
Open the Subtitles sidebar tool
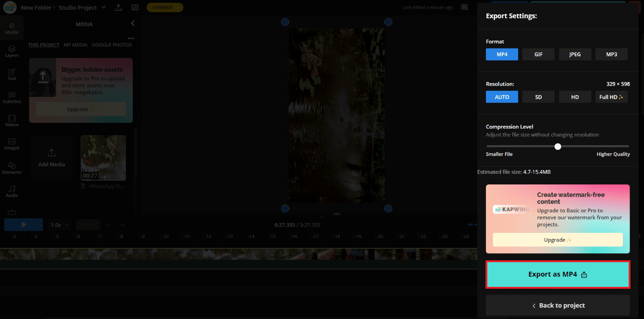(12, 98)
